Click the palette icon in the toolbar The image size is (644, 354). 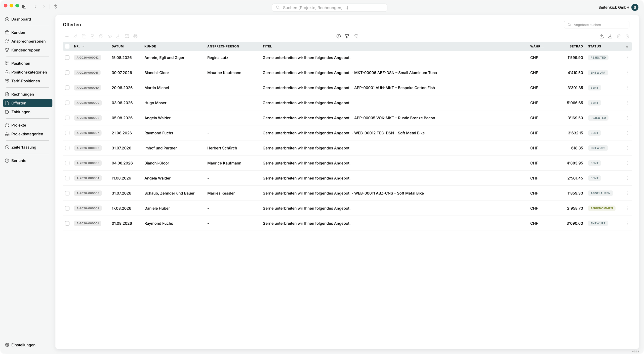(x=101, y=36)
